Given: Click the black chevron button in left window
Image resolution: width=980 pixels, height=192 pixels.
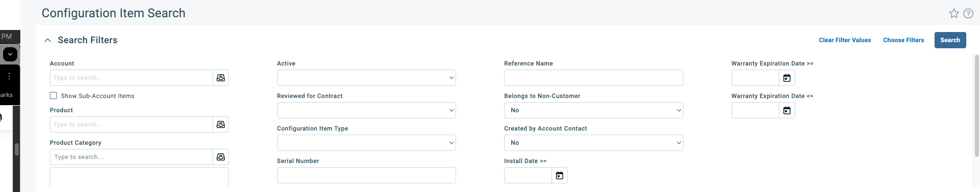Looking at the screenshot, I should pos(10,54).
